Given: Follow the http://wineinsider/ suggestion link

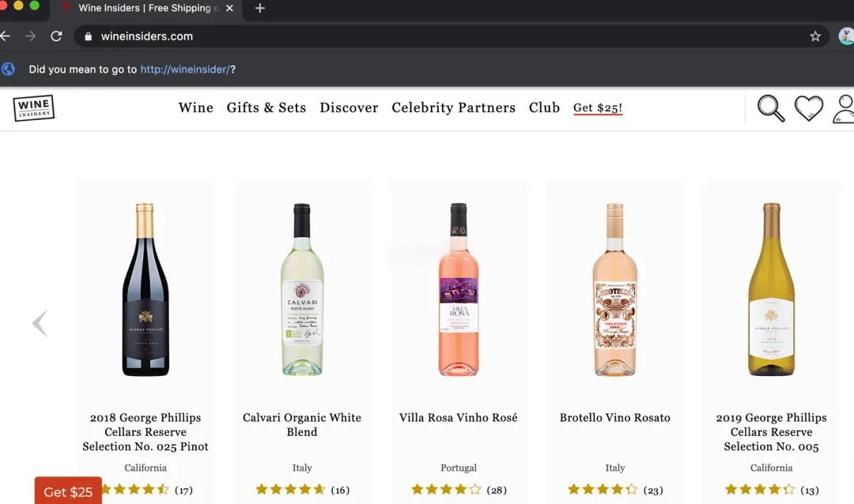Looking at the screenshot, I should [184, 70].
